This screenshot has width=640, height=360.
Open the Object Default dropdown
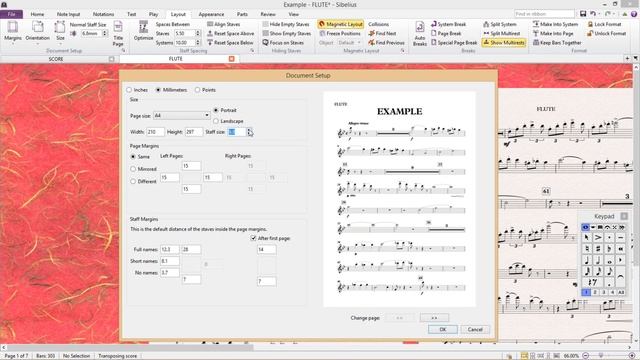(349, 42)
